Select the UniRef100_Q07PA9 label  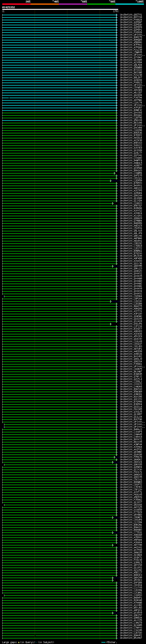131,550
